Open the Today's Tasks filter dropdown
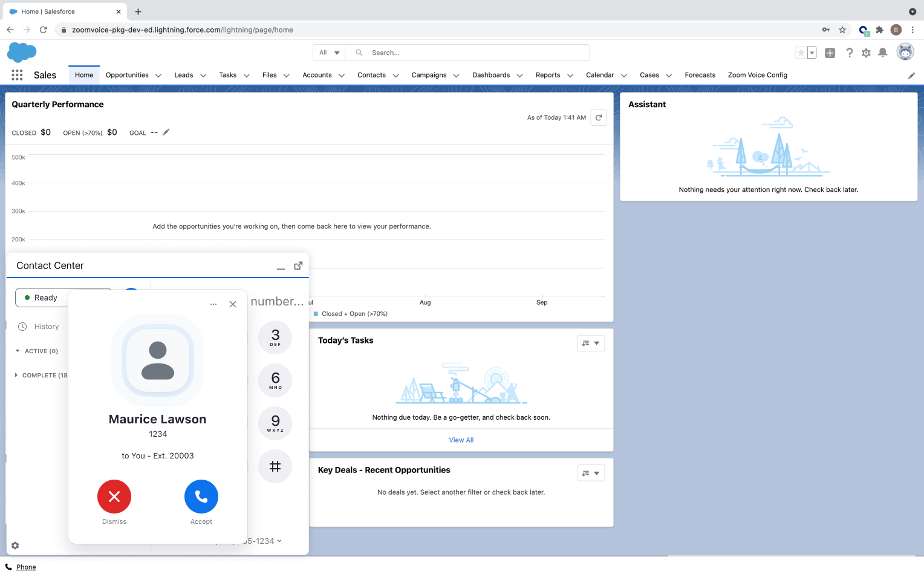 pyautogui.click(x=590, y=344)
